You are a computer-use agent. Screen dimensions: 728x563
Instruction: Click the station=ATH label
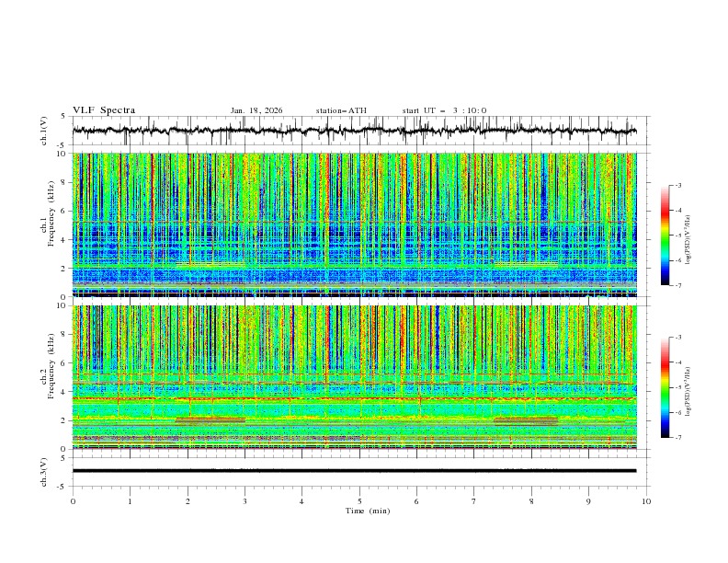[341, 110]
